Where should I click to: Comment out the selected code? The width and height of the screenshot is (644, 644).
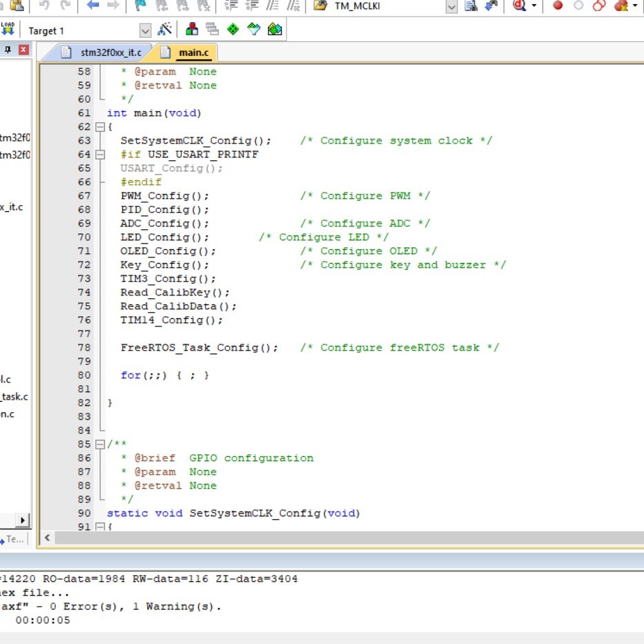pos(272,6)
